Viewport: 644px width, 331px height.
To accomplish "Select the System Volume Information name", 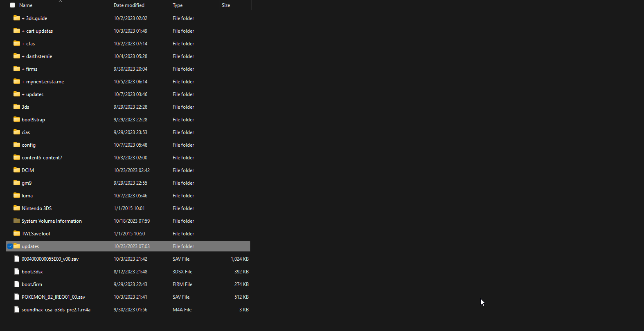I will tap(52, 221).
